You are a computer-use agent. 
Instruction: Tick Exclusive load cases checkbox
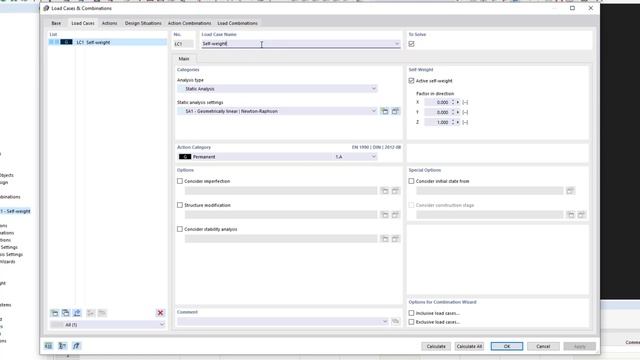tap(411, 322)
